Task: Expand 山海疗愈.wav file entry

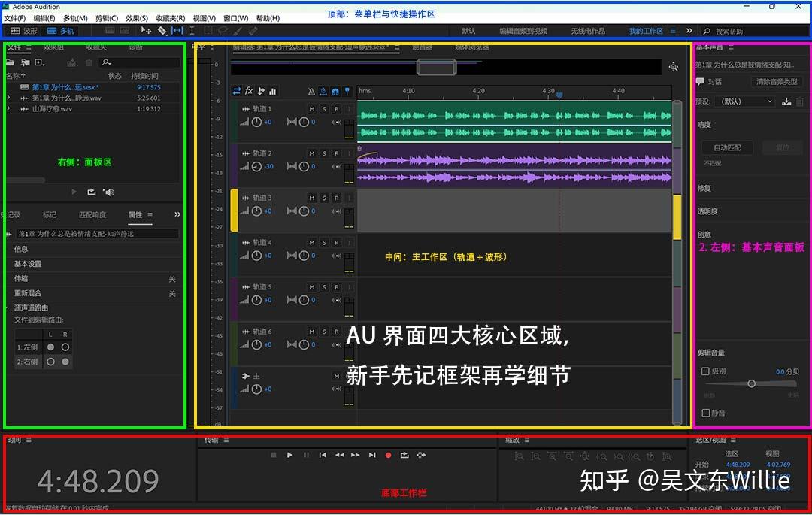Action: 8,109
